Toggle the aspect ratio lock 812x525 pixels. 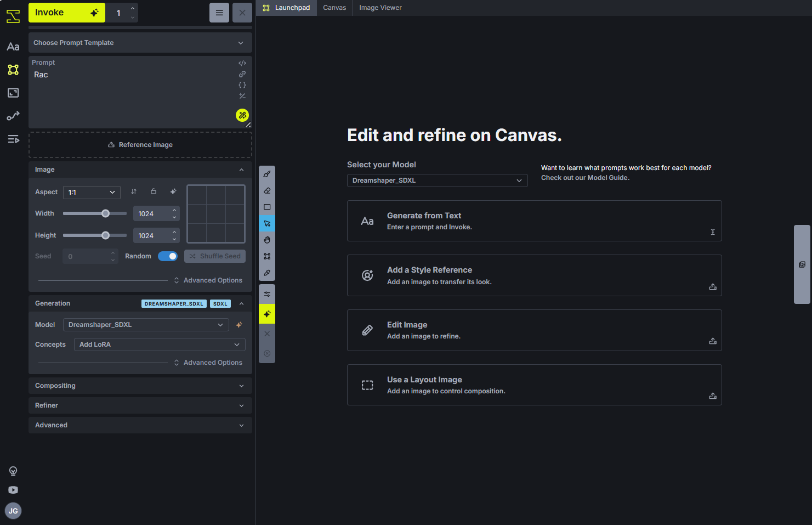[154, 191]
